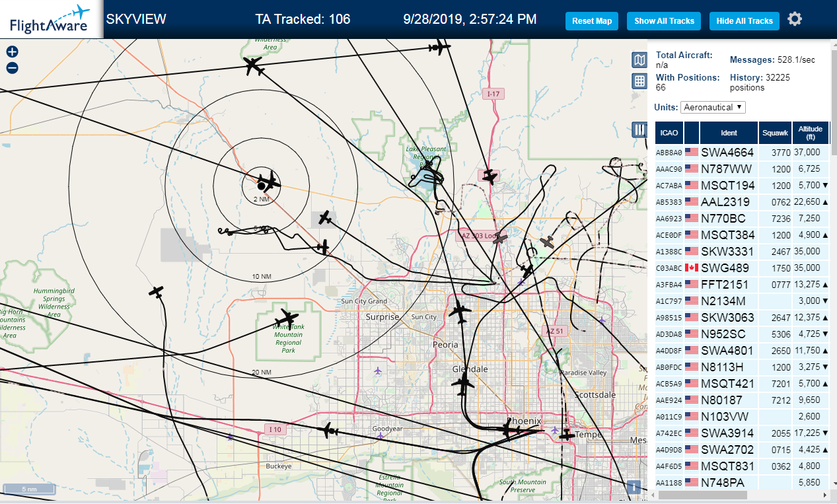The image size is (837, 504).
Task: Select aircraft icon above Tempe label
Action: 567,434
